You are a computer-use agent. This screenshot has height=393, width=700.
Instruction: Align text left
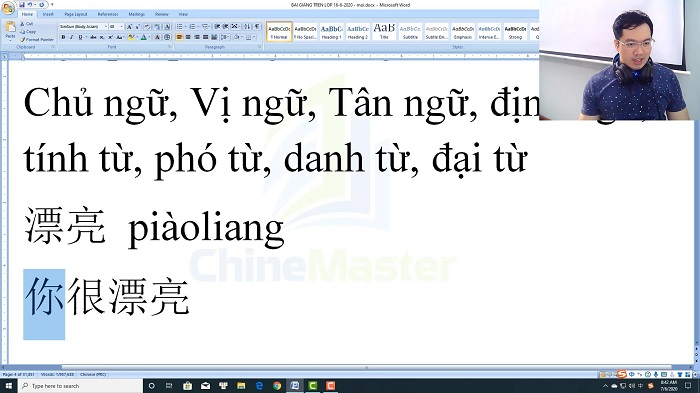point(179,37)
